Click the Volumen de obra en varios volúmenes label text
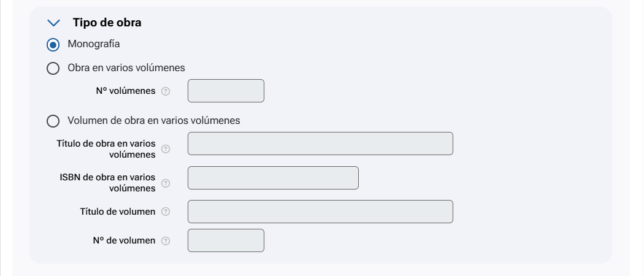Viewport: 644px width, 276px height. click(153, 121)
